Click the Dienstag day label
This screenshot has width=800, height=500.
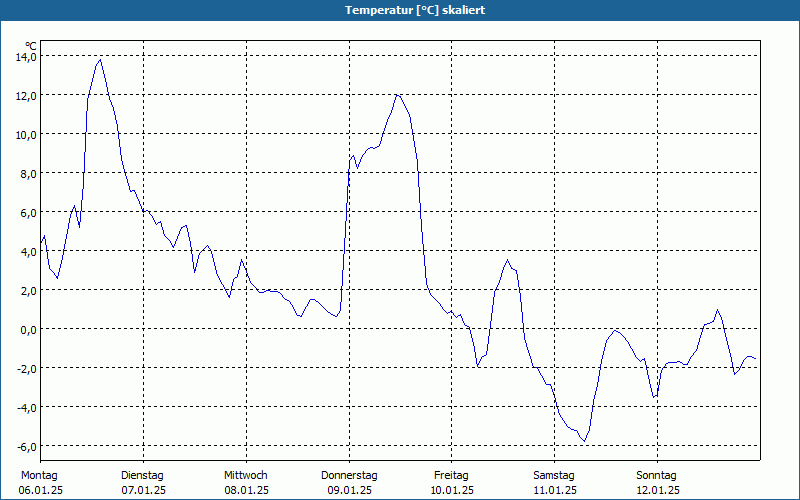(x=142, y=476)
